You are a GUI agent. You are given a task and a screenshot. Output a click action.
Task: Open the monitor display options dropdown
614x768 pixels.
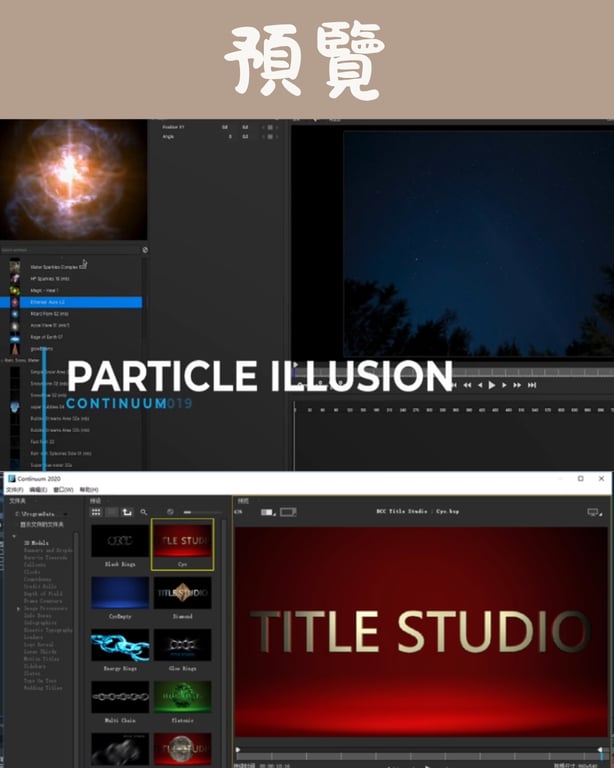(x=594, y=512)
